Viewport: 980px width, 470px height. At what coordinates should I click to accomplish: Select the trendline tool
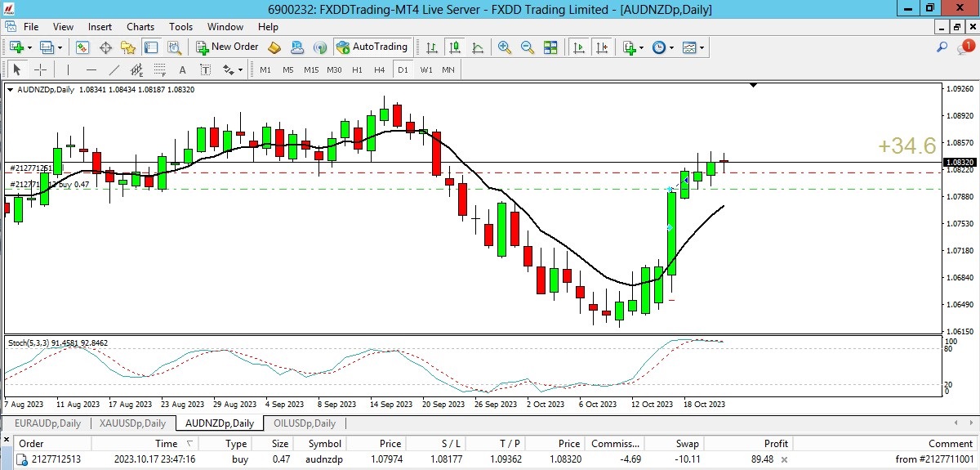pos(114,69)
